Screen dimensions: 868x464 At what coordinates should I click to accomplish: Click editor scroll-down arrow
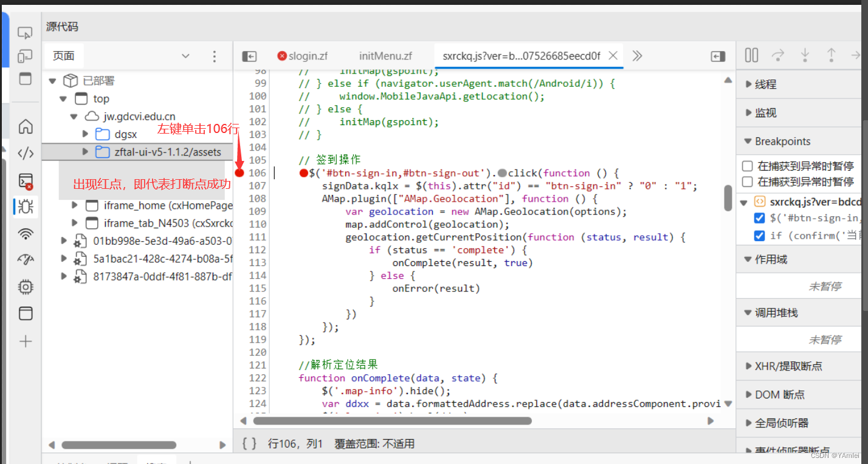(728, 403)
